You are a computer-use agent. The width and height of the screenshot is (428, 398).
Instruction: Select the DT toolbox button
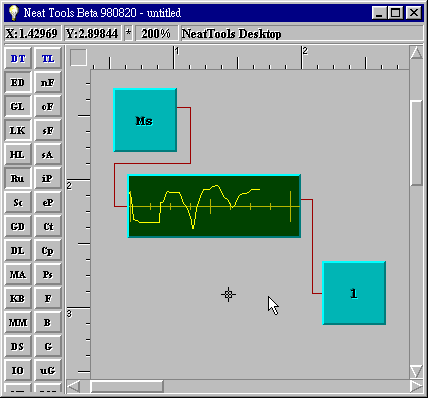point(18,59)
